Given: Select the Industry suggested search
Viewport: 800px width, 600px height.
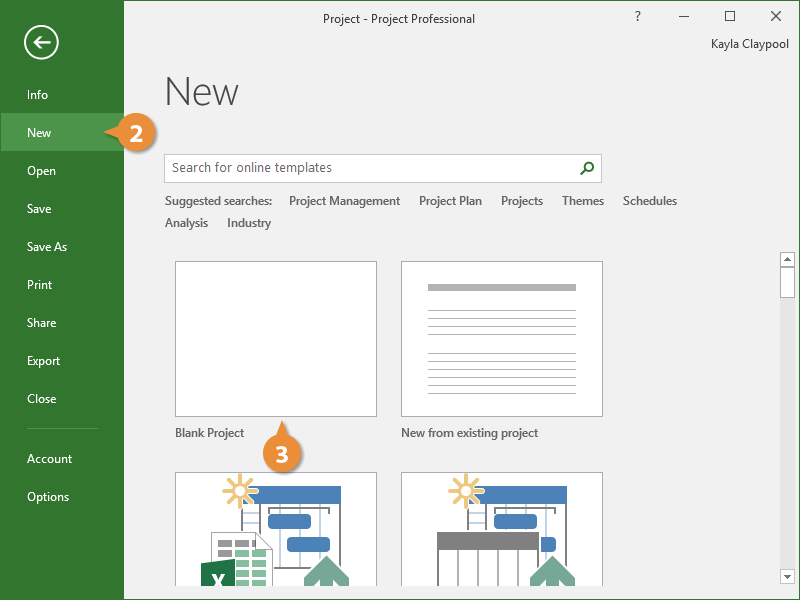Looking at the screenshot, I should point(248,223).
